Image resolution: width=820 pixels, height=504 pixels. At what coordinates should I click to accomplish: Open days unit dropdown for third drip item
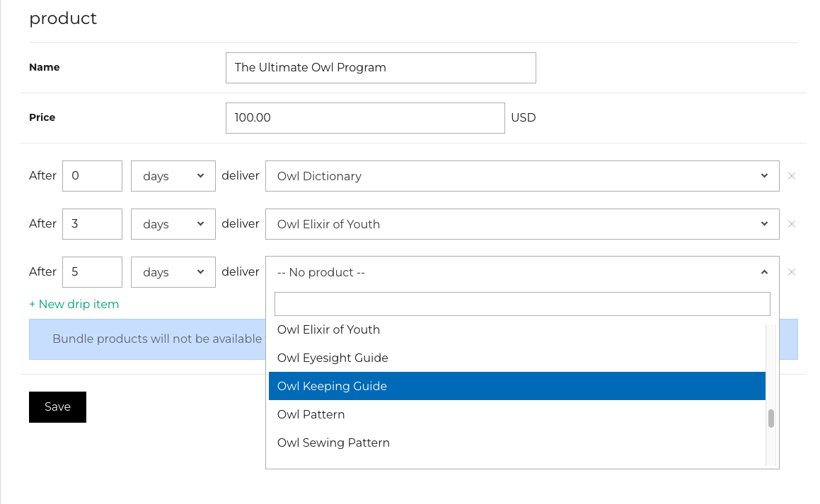(x=173, y=272)
